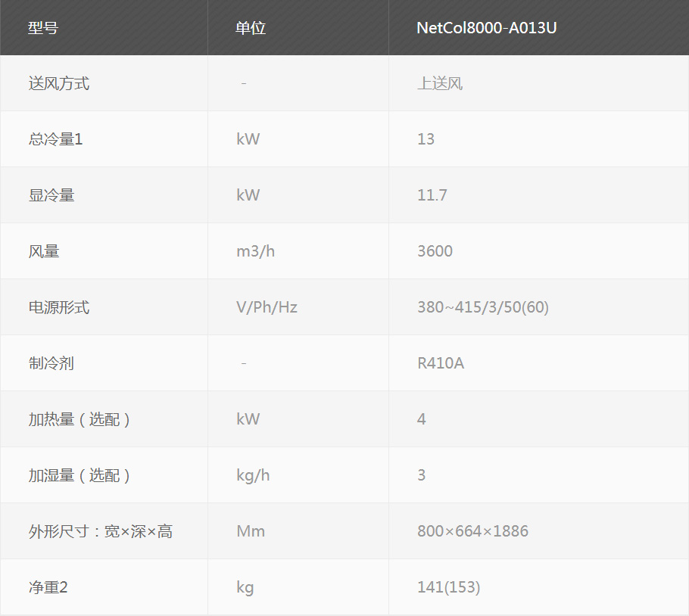Click the 风量 row label
Screen dimensions: 689x616
43,251
